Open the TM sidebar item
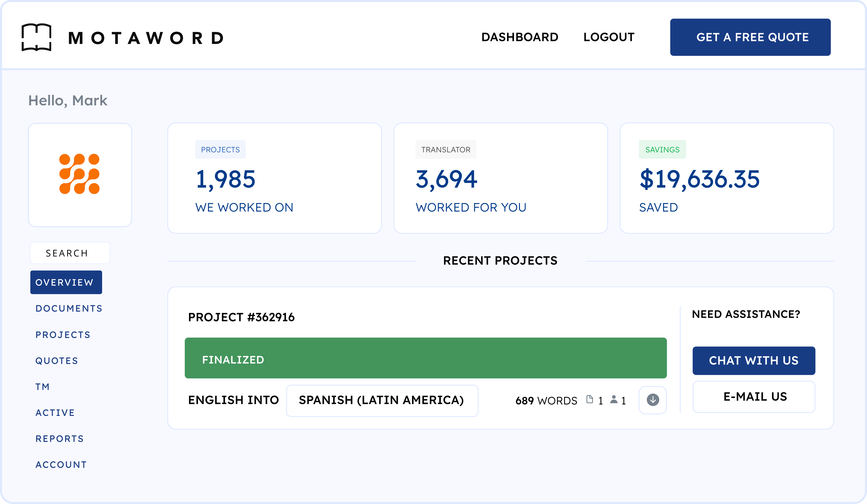The width and height of the screenshot is (867, 504). coord(43,387)
